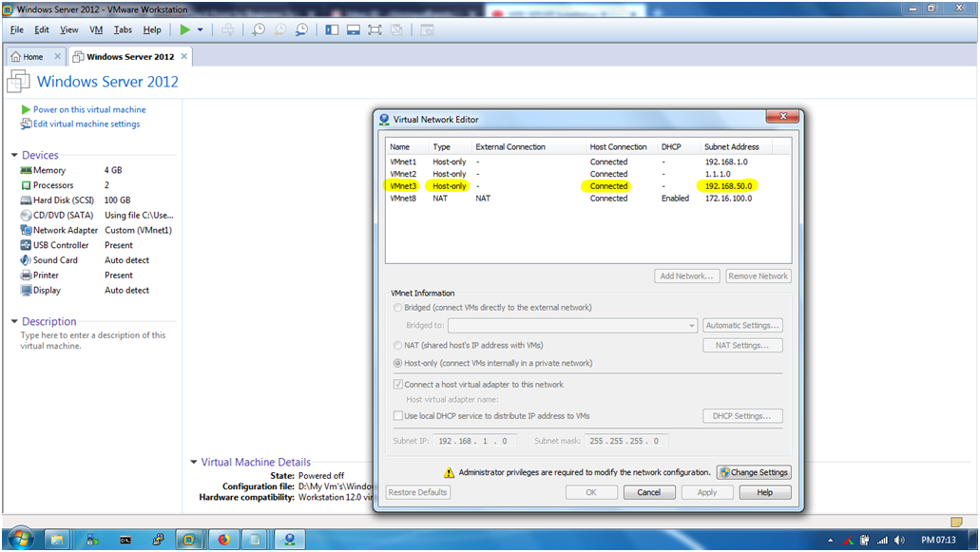
Task: Select the Memory device row
Action: 97,170
